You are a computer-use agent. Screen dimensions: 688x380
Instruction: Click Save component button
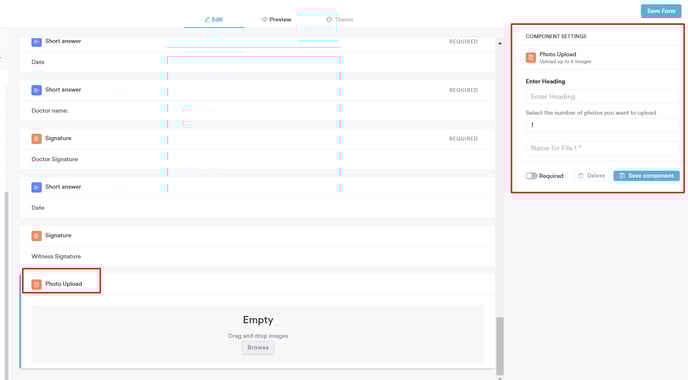click(646, 176)
